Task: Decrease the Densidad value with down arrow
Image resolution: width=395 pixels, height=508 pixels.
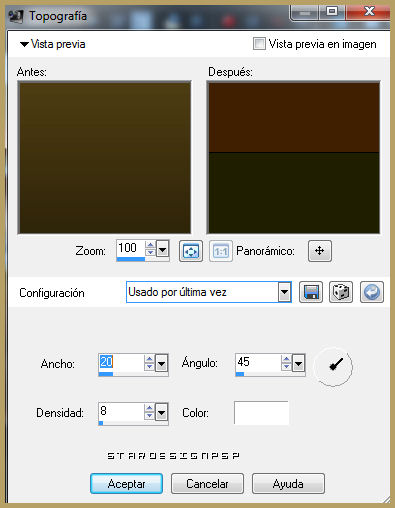Action: click(x=149, y=416)
